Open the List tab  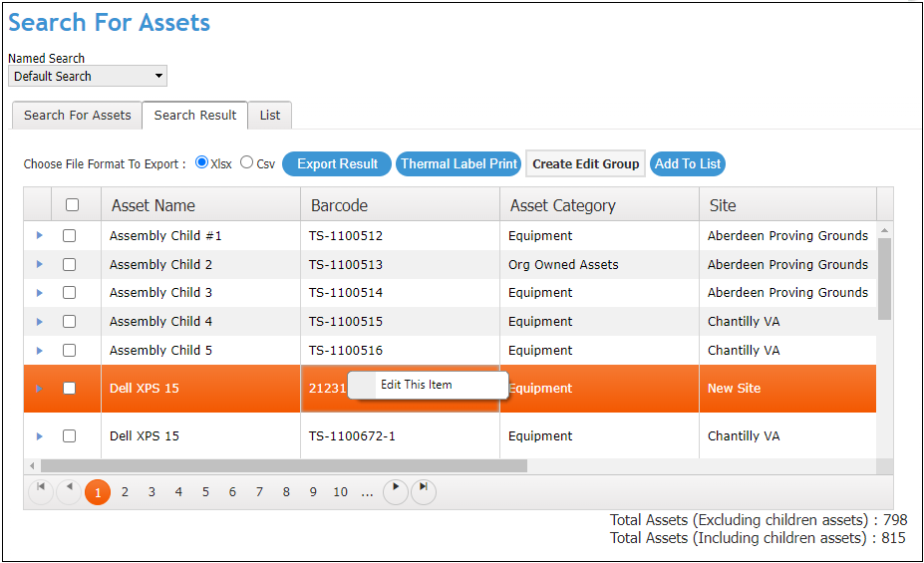click(x=270, y=116)
